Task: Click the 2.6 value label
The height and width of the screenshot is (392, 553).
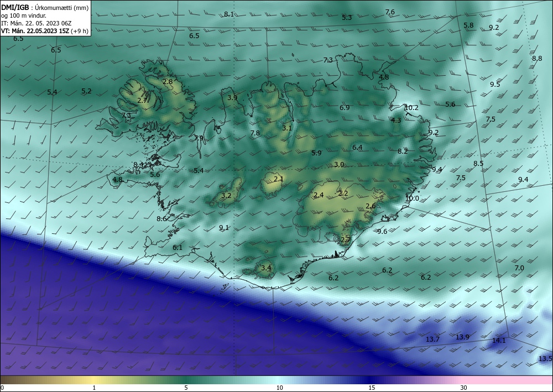Action: (x=371, y=207)
